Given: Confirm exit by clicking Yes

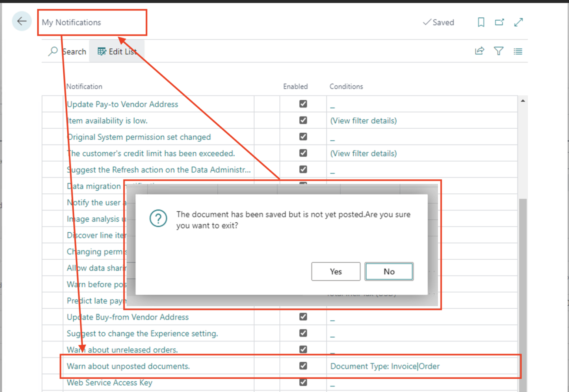Looking at the screenshot, I should [336, 271].
